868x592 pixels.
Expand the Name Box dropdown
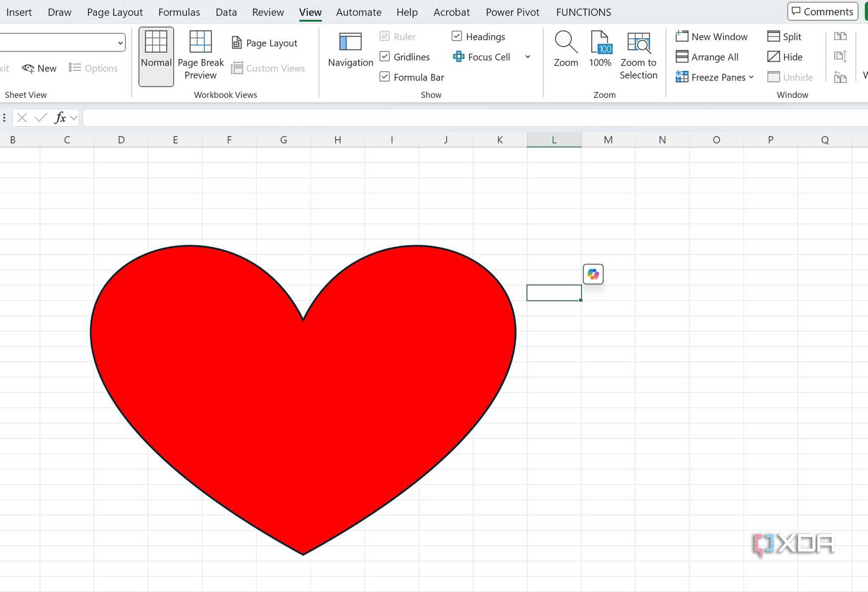point(120,42)
